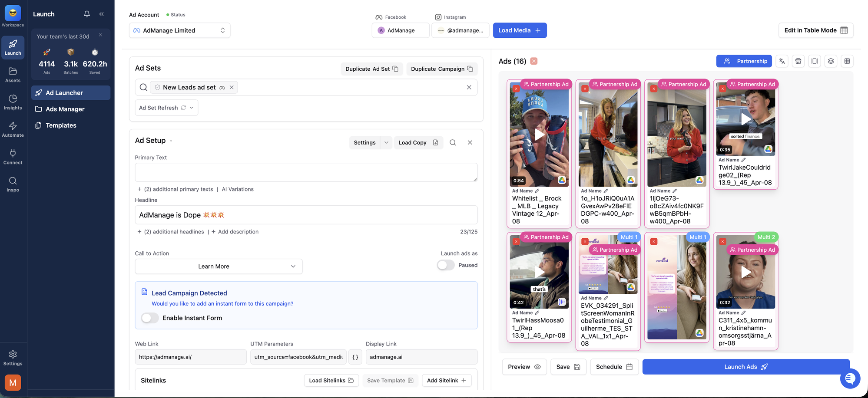Open the Connect section in the sidebar
Viewport: 868px width, 398px height.
click(13, 157)
